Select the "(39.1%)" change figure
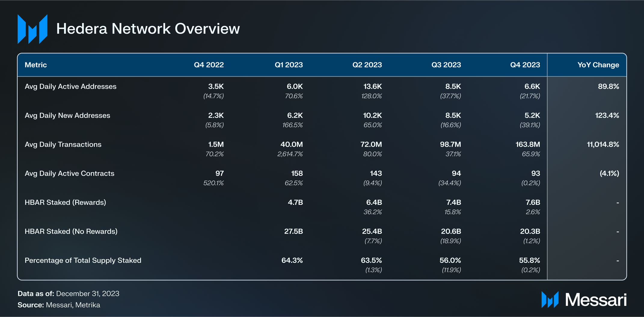 (x=530, y=125)
